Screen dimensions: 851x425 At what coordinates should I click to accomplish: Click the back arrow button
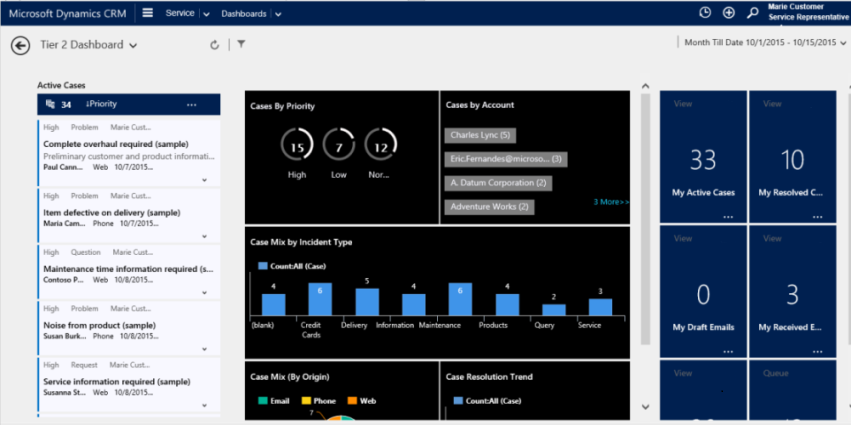[x=20, y=45]
